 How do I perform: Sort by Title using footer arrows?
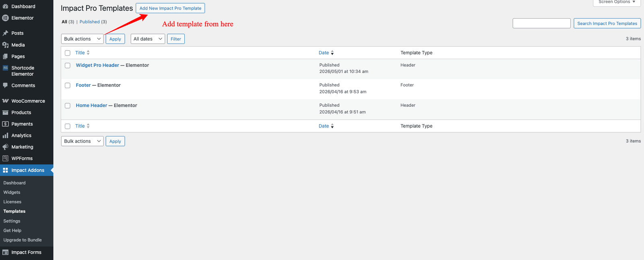(x=88, y=126)
